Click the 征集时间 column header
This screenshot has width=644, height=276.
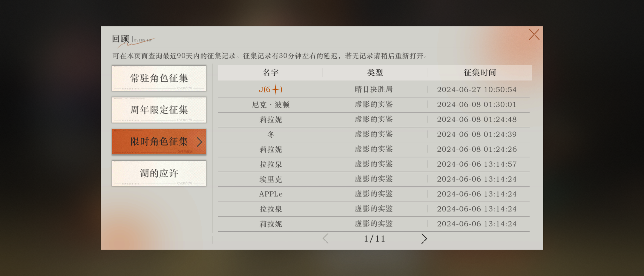480,72
